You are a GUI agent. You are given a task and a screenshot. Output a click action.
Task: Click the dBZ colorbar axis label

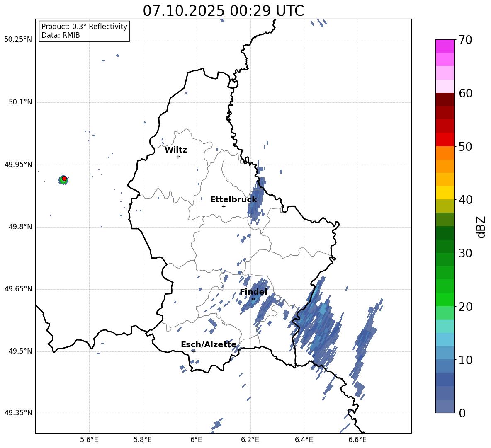click(481, 227)
